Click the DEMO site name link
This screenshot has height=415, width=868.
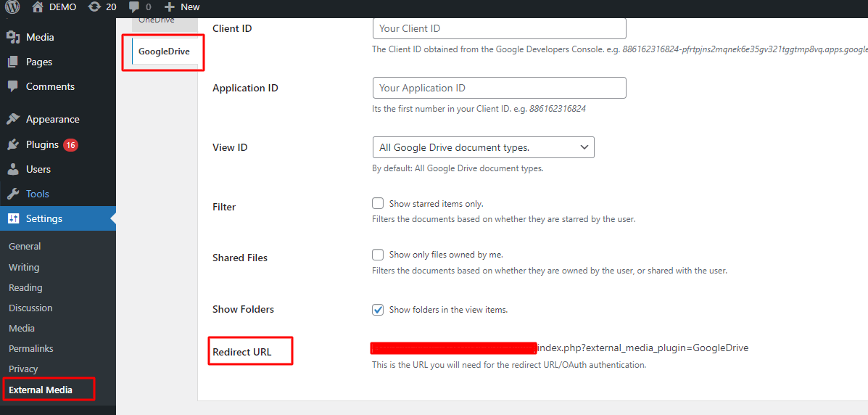tap(62, 7)
